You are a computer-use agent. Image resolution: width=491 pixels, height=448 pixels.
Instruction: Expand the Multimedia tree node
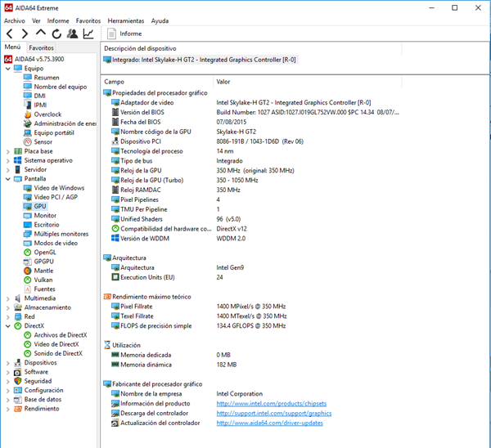8,298
